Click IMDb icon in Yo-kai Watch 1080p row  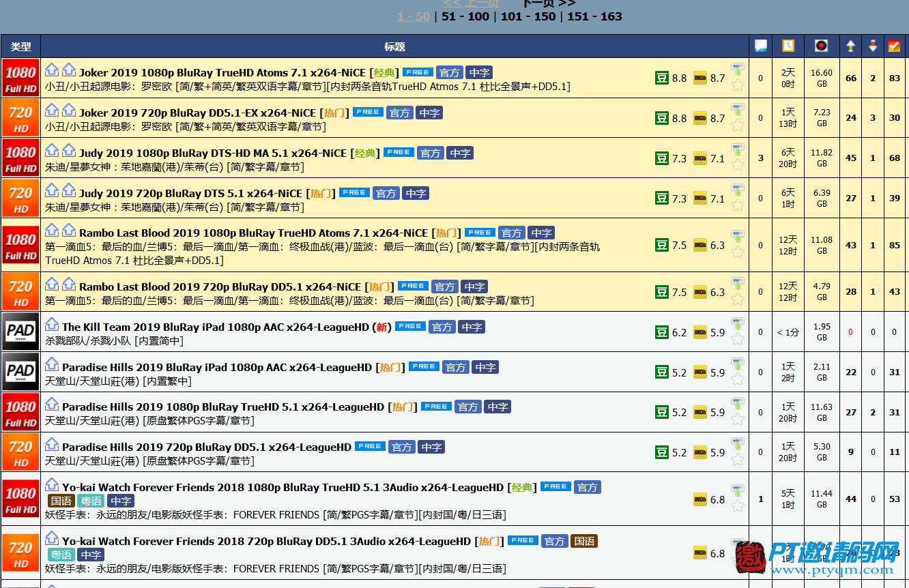click(x=699, y=499)
